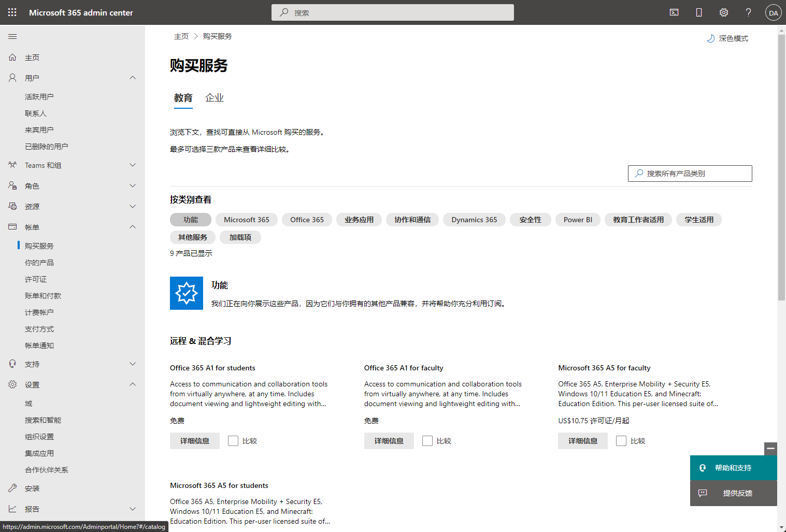Select the Power BI category filter
Screen dimensions: 786x532
coord(578,220)
